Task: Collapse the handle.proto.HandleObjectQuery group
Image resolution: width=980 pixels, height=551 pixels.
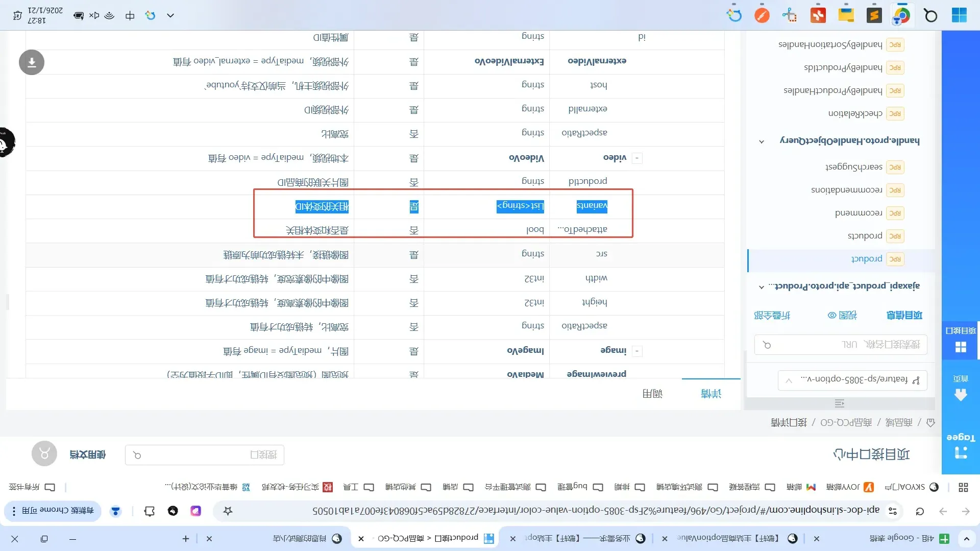Action: pos(762,141)
